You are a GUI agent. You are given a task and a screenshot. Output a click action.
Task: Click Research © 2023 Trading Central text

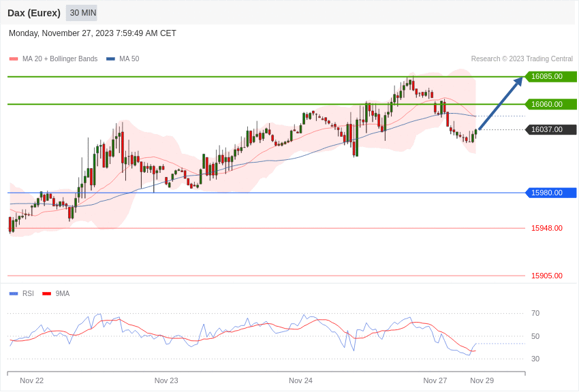(x=522, y=59)
